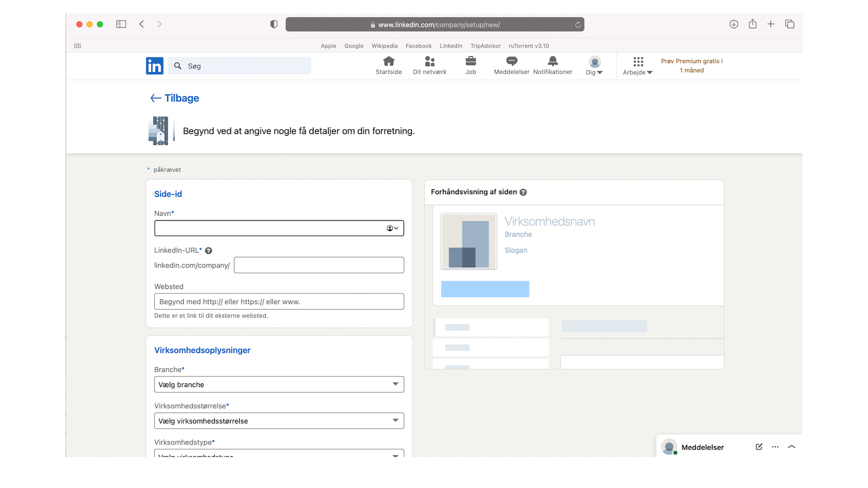Collapse the Meddelelser panel with its chevron
Image resolution: width=868 pixels, height=488 pixels.
792,447
